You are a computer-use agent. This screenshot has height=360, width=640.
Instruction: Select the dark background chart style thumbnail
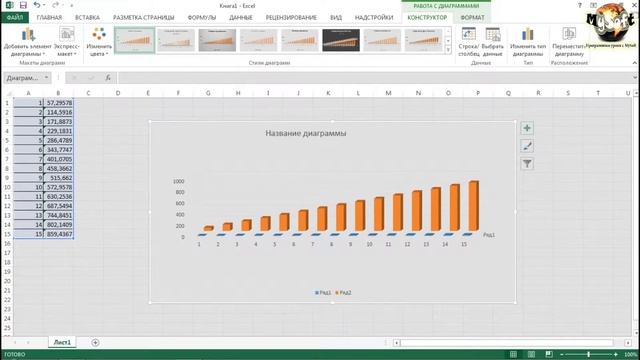point(341,40)
